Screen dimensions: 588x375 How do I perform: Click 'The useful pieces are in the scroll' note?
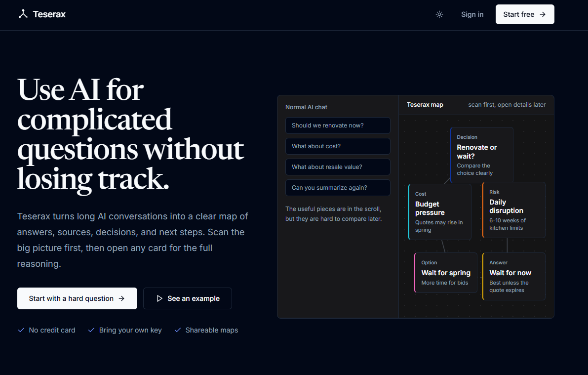pyautogui.click(x=333, y=213)
